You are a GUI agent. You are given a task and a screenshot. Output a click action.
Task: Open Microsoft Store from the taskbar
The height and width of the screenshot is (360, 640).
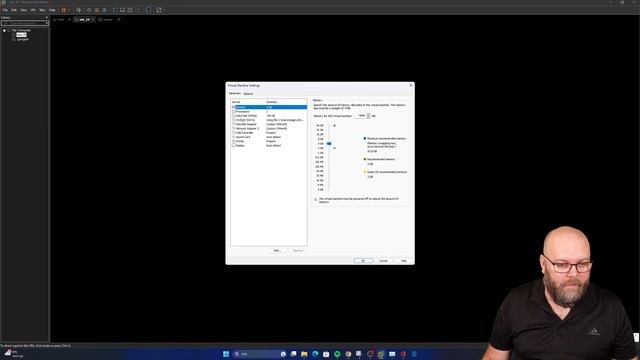(x=326, y=354)
